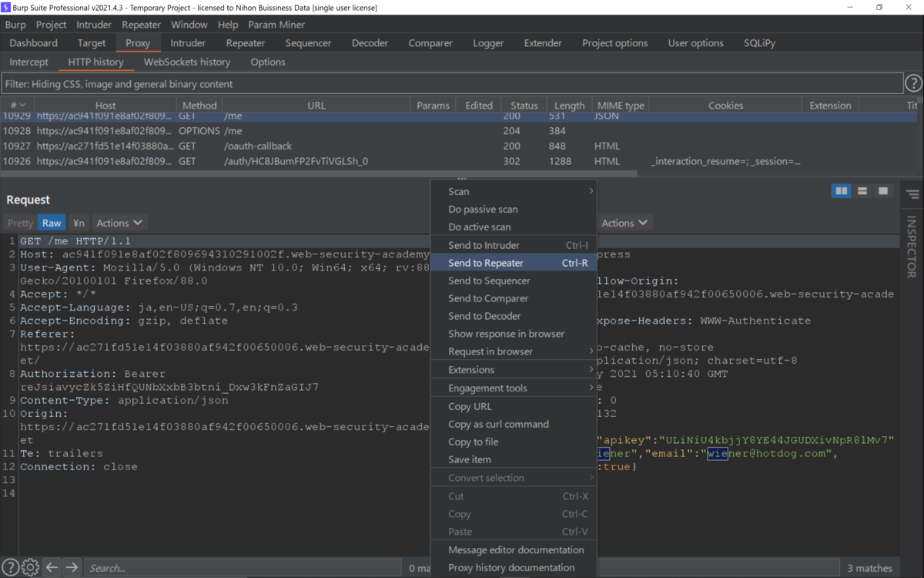Image resolution: width=924 pixels, height=578 pixels.
Task: Open the Comparer tab
Action: 430,43
